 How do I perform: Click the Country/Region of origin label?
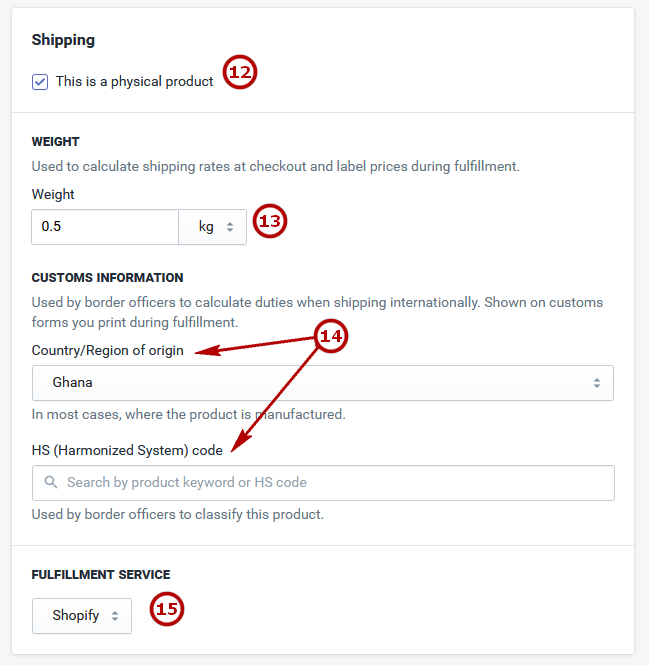click(x=108, y=350)
